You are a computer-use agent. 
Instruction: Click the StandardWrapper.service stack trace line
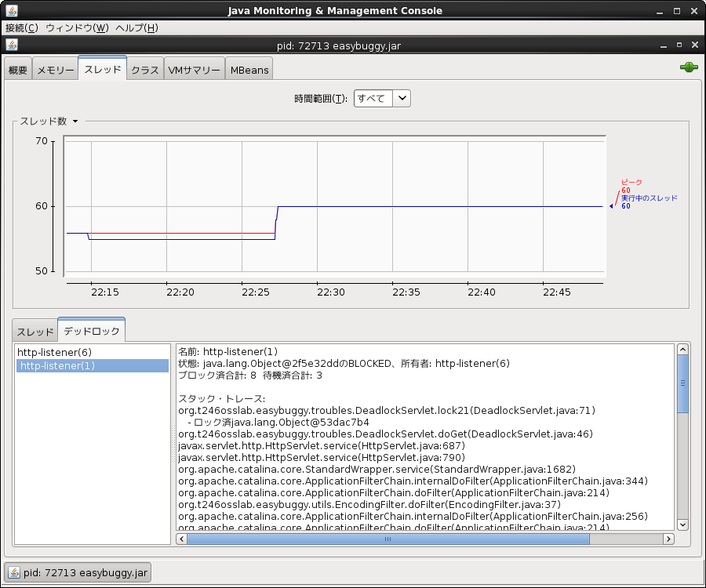377,470
